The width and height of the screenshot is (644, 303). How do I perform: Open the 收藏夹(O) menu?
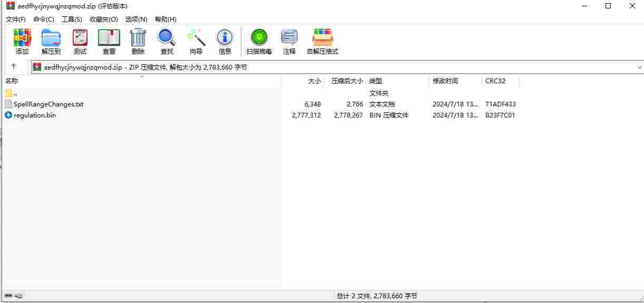[x=104, y=19]
